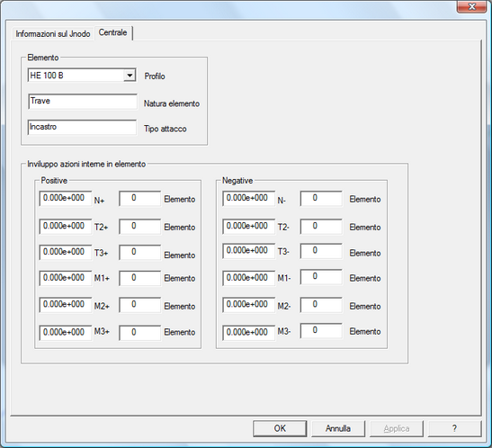
Task: Click the M1+ value field
Action: click(x=66, y=278)
